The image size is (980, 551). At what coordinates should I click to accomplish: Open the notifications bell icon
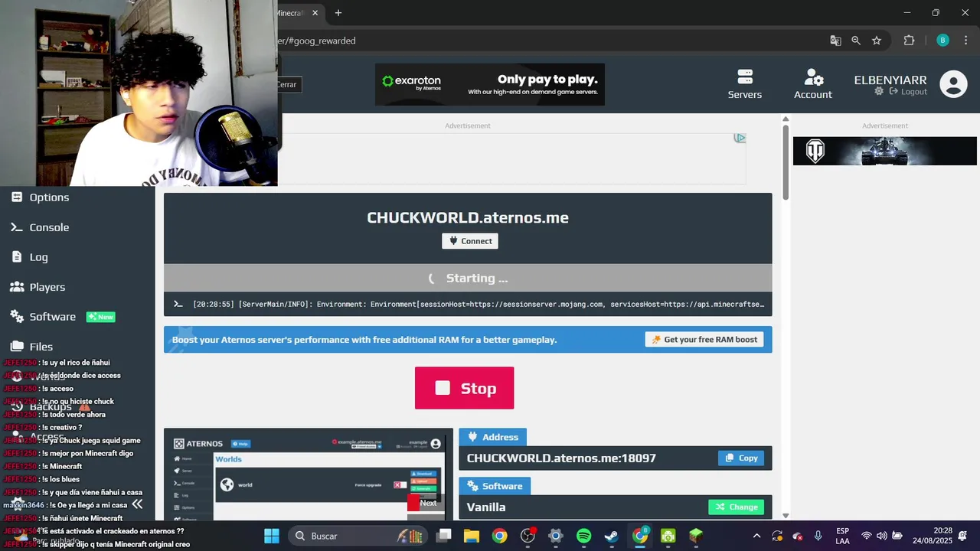(x=963, y=536)
